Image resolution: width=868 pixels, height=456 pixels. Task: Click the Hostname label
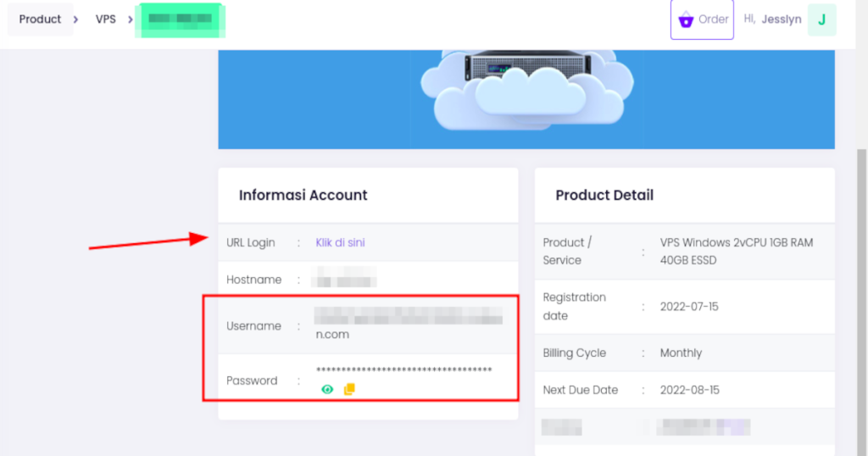[x=254, y=280]
